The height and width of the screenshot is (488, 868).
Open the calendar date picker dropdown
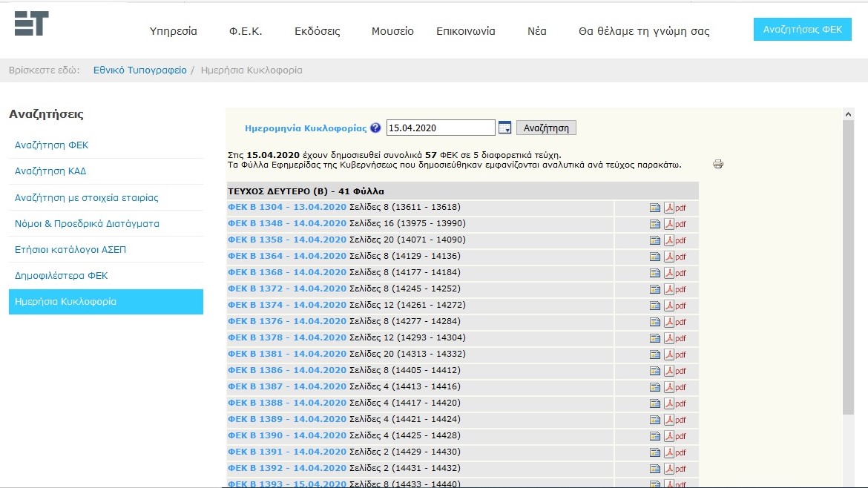504,128
